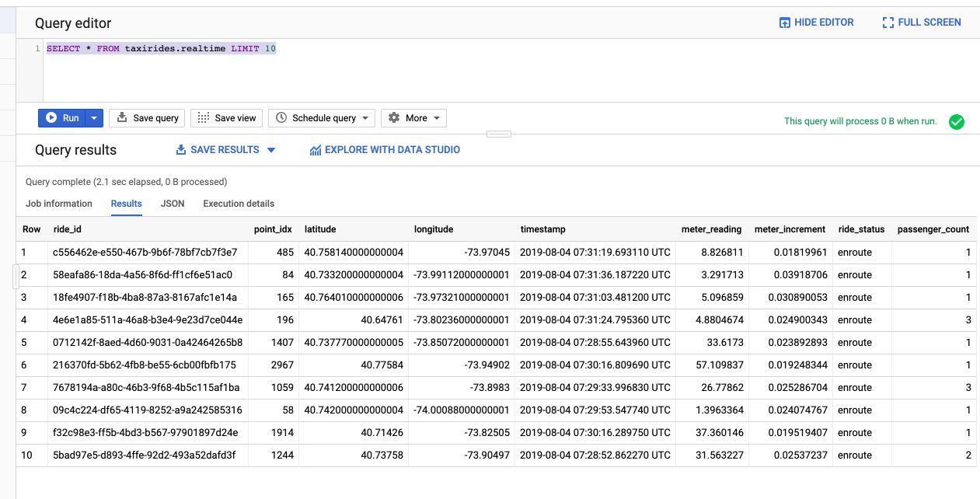Switch to the Job information tab
Screen dimensions: 980x499
[59, 204]
